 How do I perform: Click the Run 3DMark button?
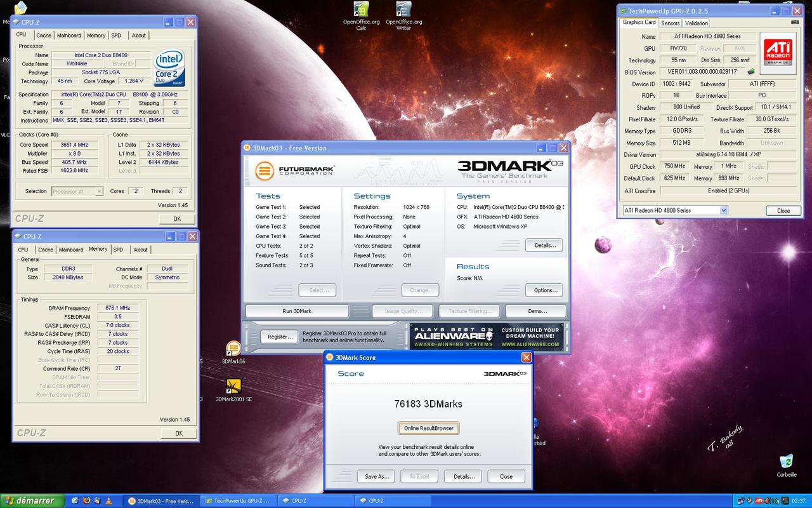[x=297, y=311]
